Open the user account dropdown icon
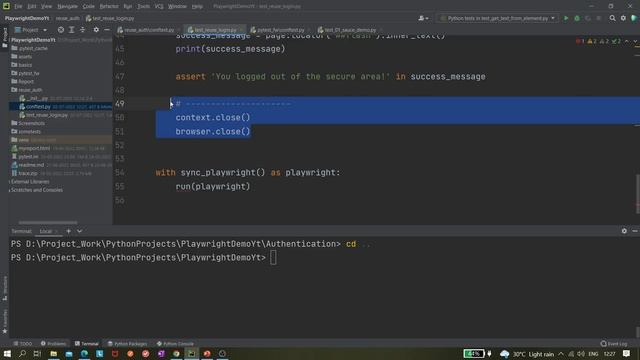This screenshot has width=640, height=360. point(423,18)
